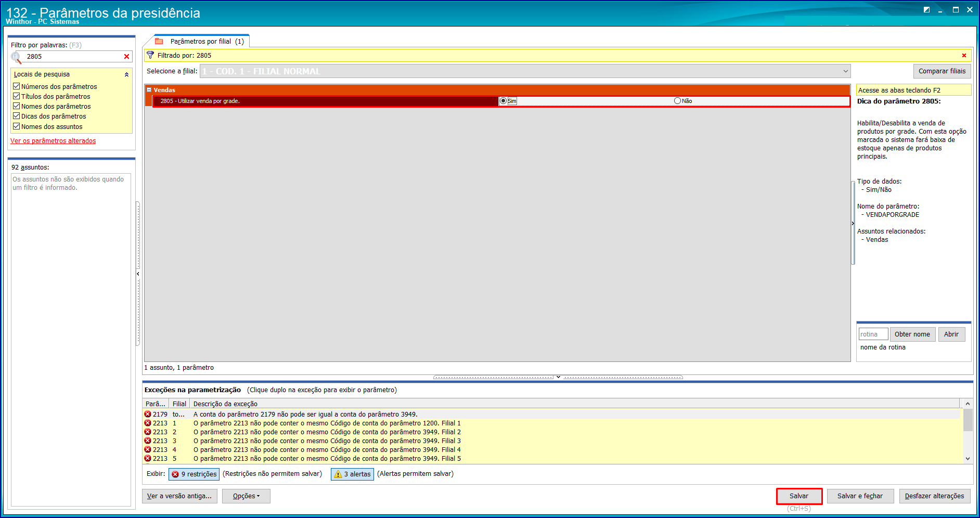Collapse the 'Locais de pesquisa' panel
Viewport: 980px width, 518px height.
(126, 74)
